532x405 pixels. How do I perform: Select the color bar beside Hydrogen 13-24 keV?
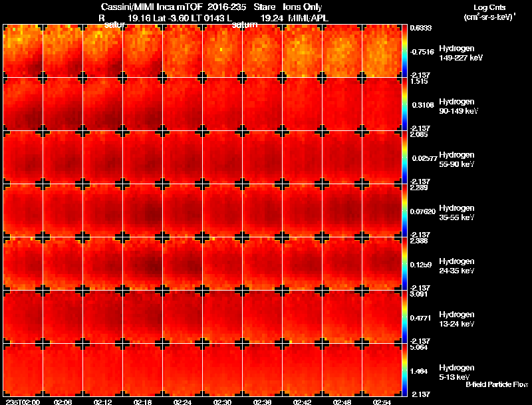pos(404,317)
